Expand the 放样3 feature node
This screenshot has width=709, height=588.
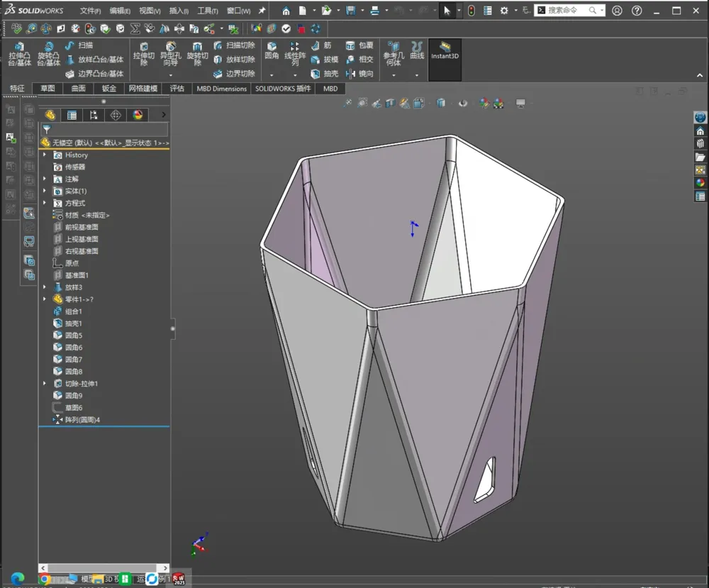(x=44, y=287)
